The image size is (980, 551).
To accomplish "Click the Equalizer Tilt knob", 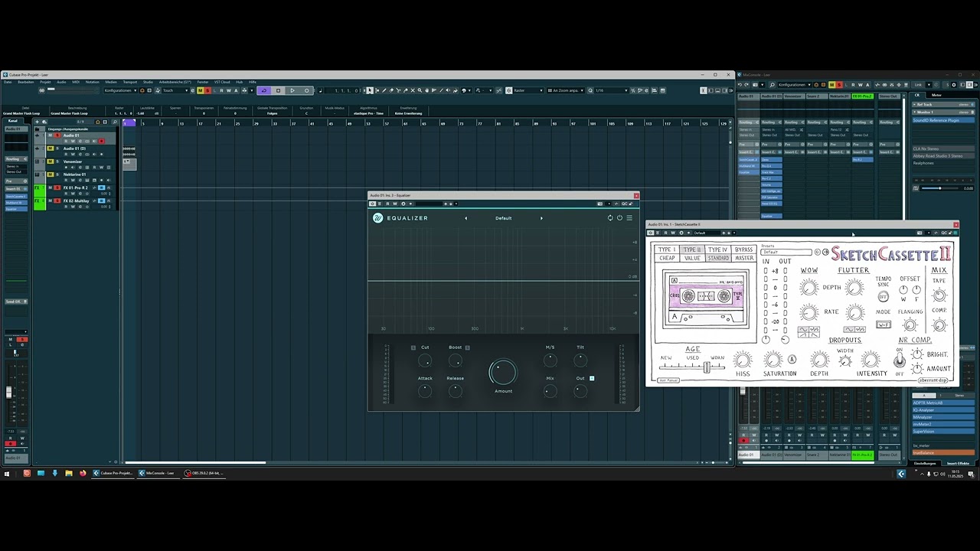I will 580,360.
